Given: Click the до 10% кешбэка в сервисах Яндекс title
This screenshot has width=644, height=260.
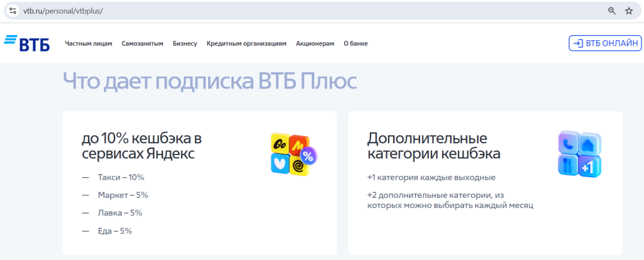Looking at the screenshot, I should point(142,146).
